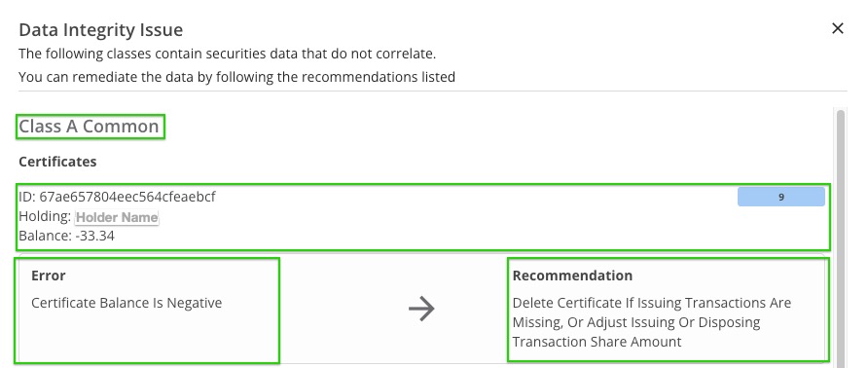Click the Error heading
This screenshot has width=868, height=368.
tap(48, 276)
